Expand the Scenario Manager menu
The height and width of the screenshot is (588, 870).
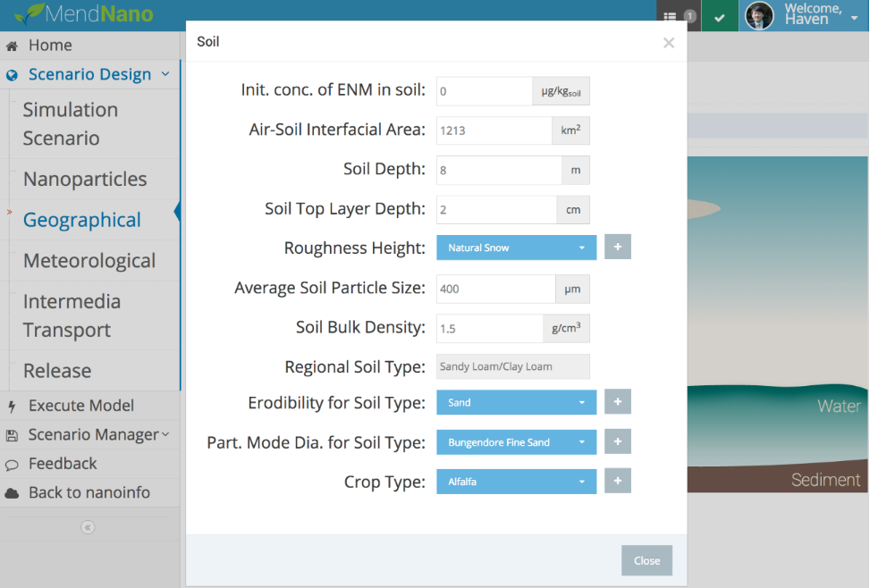click(93, 434)
